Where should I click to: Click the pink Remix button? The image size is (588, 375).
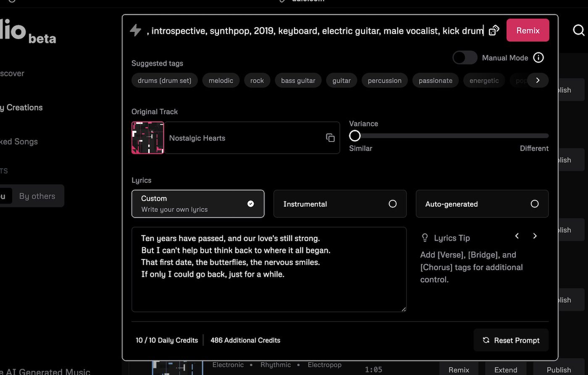point(528,30)
